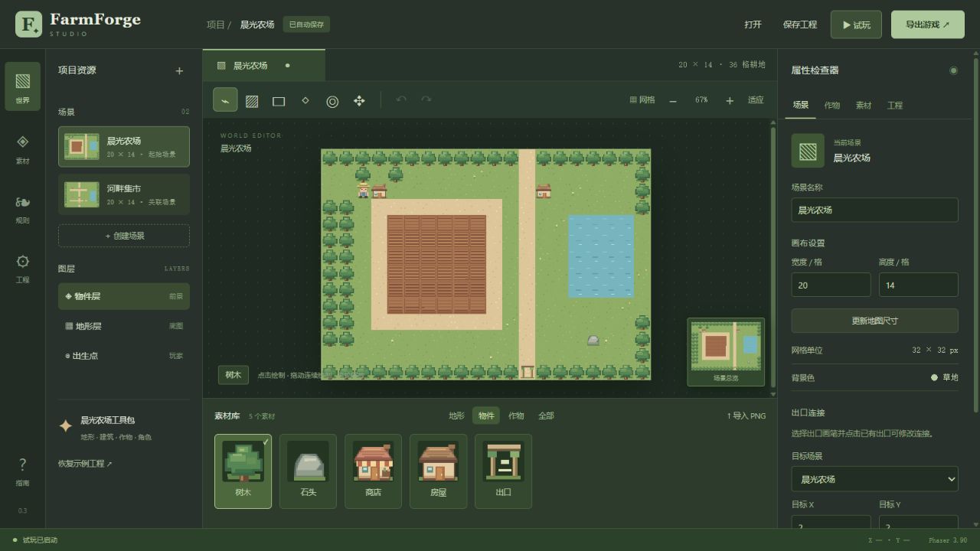Filter asset library by 地形
Image resolution: width=980 pixels, height=551 pixels.
[456, 416]
